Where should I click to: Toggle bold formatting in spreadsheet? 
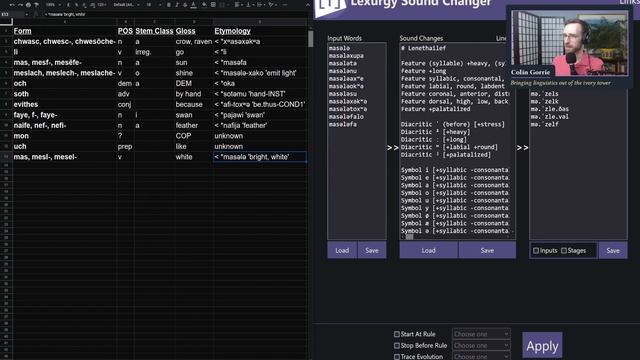169,5
